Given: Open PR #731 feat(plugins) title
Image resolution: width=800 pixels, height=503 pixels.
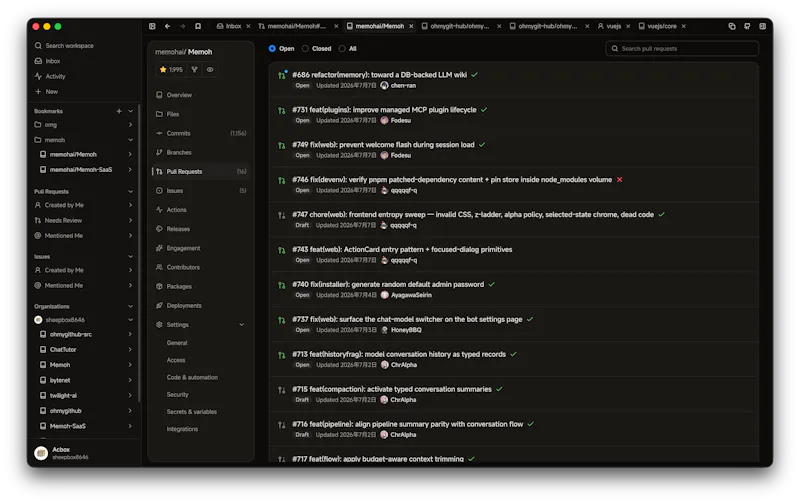Looking at the screenshot, I should coord(384,110).
